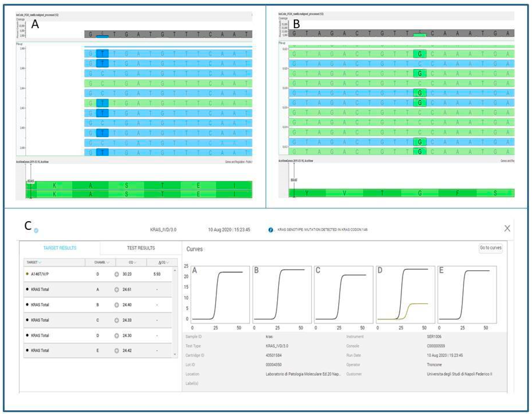Select the KRAS Total row for chamber A
Screen dimensions: 532x414
(98, 290)
